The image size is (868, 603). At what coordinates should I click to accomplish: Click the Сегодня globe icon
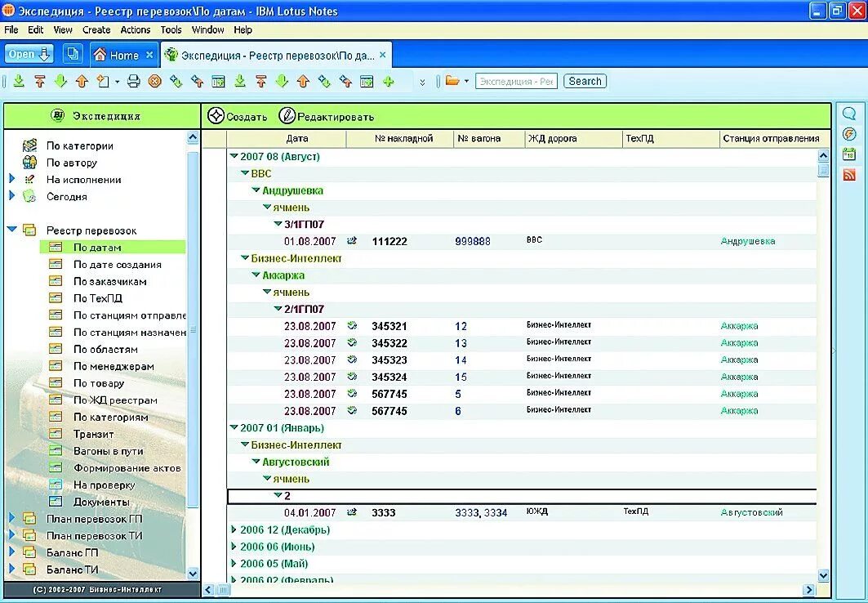click(x=30, y=197)
